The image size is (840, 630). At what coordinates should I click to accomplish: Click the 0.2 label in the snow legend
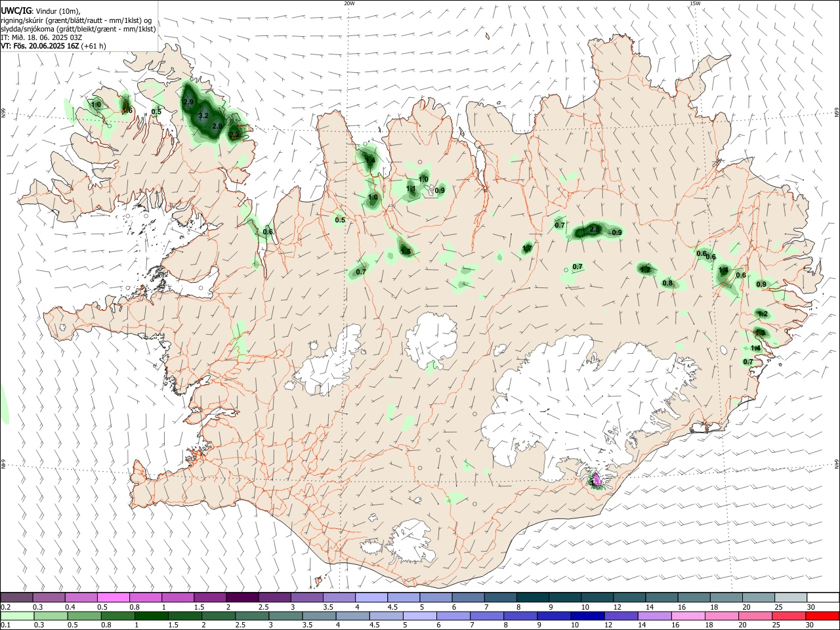[6, 608]
